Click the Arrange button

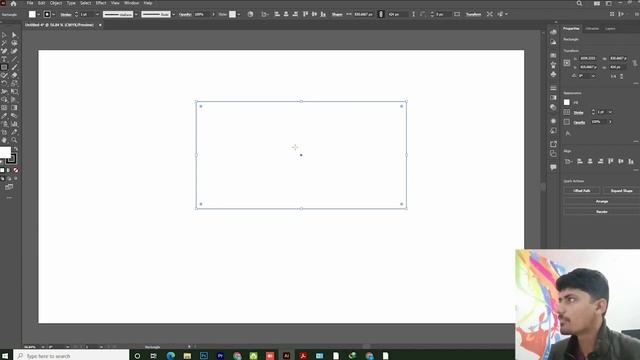602,201
